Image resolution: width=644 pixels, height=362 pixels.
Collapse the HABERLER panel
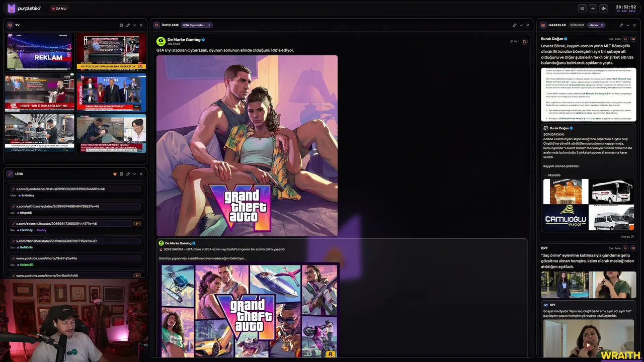pyautogui.click(x=627, y=25)
